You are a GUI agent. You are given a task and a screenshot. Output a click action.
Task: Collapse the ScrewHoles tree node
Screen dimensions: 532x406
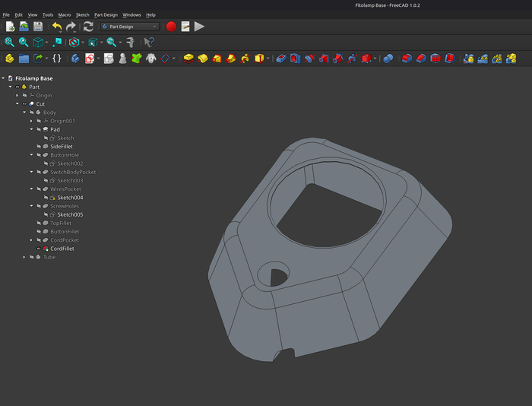click(x=31, y=206)
